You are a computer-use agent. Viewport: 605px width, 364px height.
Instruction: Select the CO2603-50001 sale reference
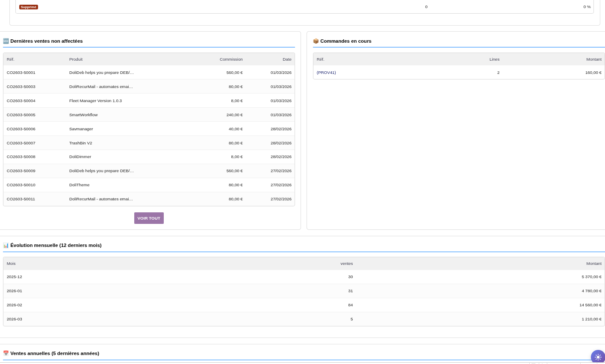click(x=21, y=73)
